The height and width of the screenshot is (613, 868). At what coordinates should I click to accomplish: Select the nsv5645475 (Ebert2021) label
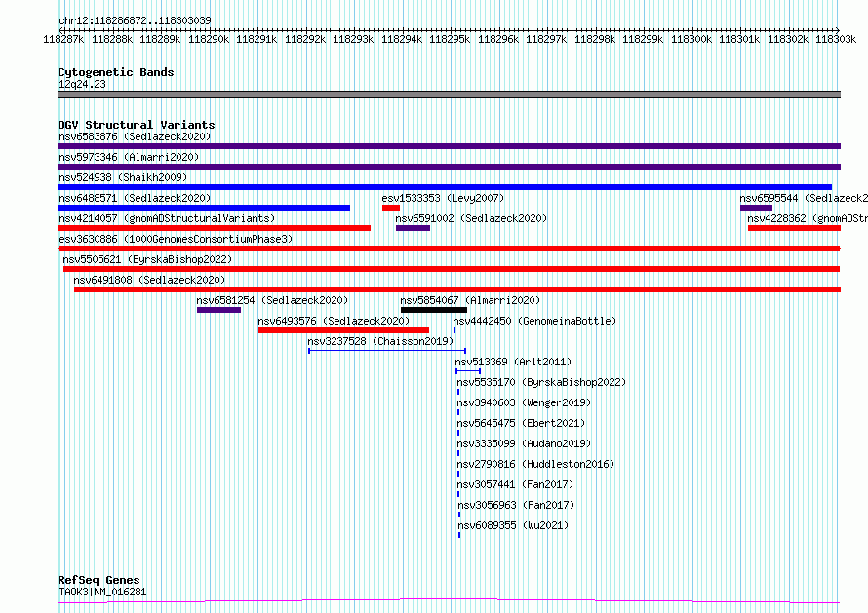(521, 423)
